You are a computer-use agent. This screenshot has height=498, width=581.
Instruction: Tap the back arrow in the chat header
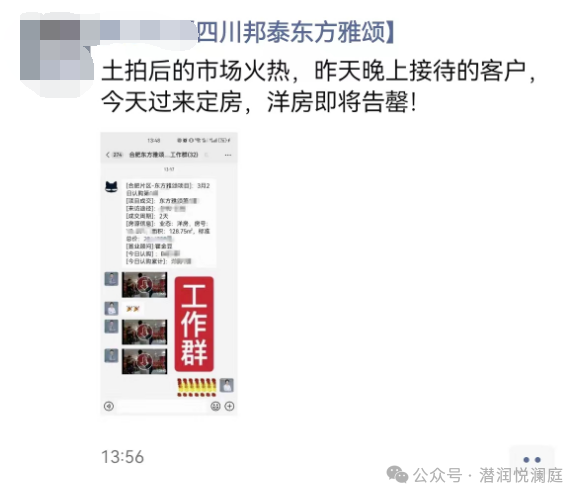pos(107,155)
